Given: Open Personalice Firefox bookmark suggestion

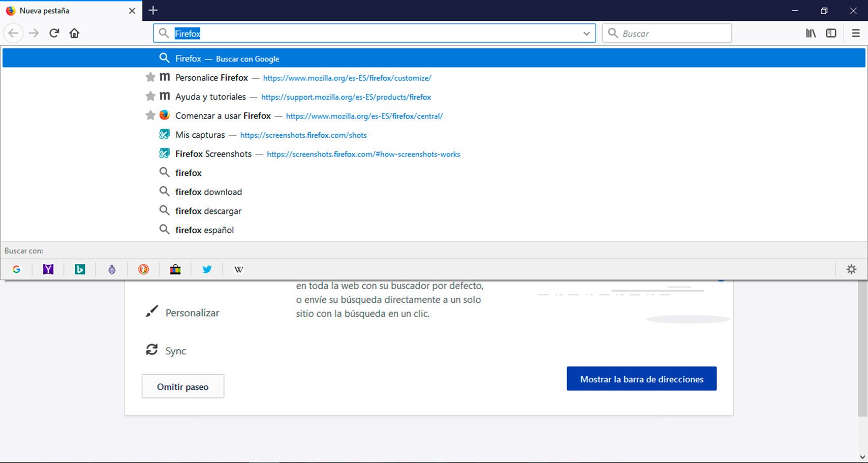Looking at the screenshot, I should pyautogui.click(x=434, y=78).
